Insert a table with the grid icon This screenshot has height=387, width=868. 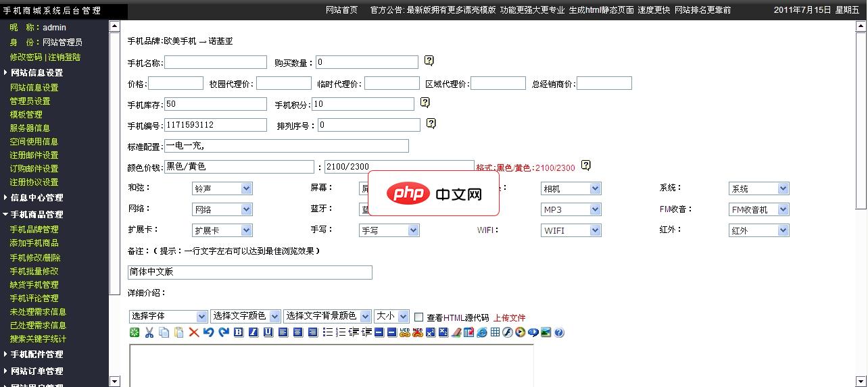(x=495, y=332)
